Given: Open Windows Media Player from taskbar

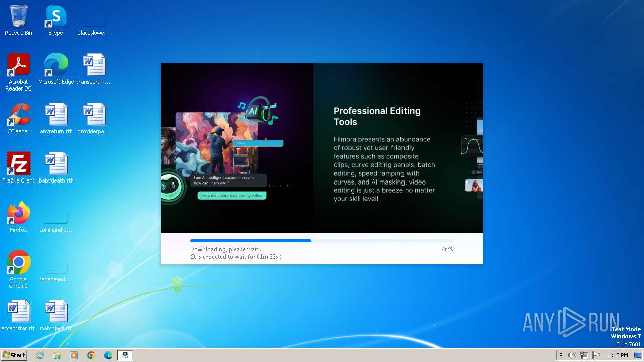Looking at the screenshot, I should [74, 355].
